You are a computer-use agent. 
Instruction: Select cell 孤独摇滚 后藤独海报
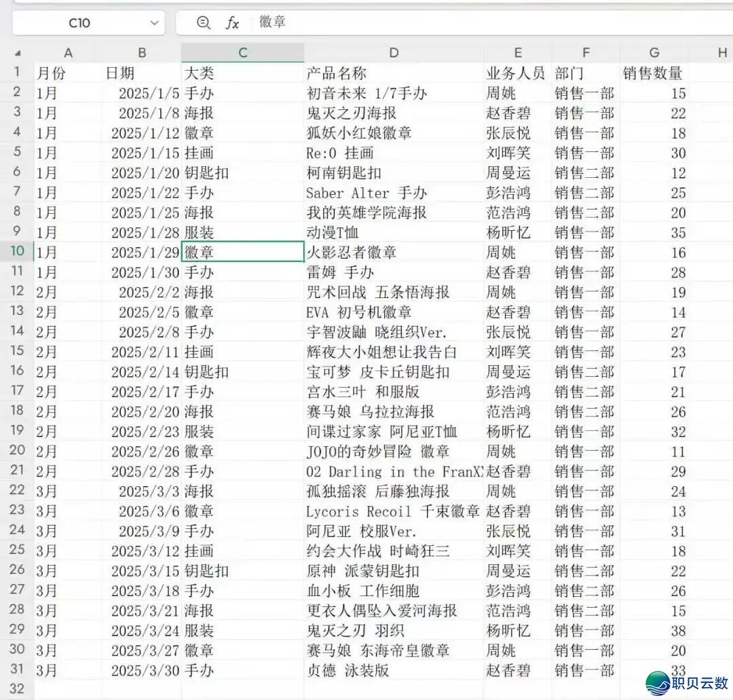point(394,491)
